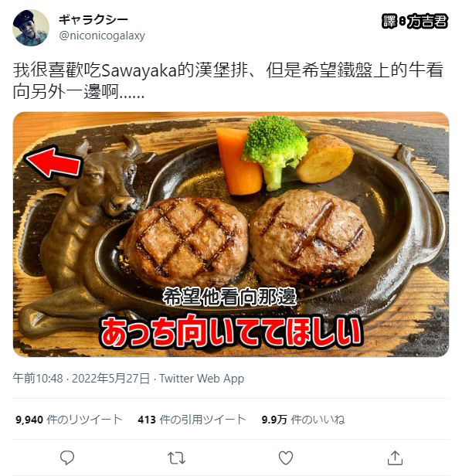Open the 午前10:48 · 2022年5月27日 timestamp
The image size is (462, 476).
[81, 379]
